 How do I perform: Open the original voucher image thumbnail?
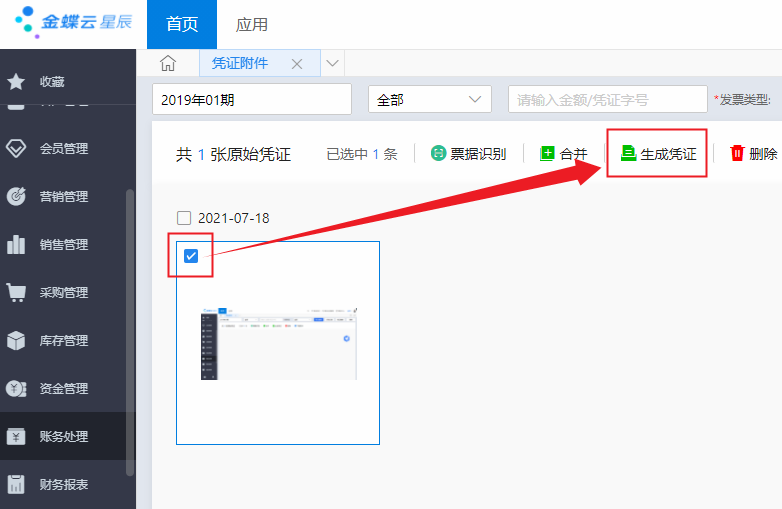click(278, 342)
